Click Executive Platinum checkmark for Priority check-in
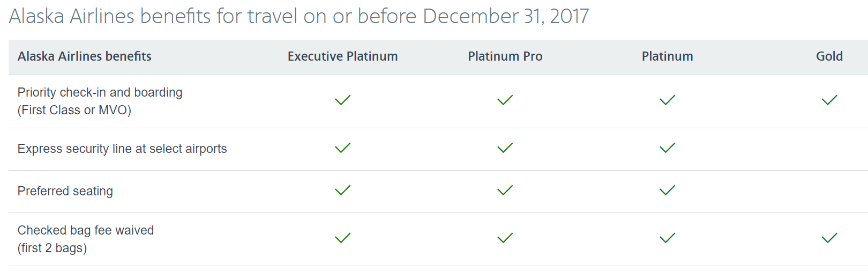 pos(342,100)
